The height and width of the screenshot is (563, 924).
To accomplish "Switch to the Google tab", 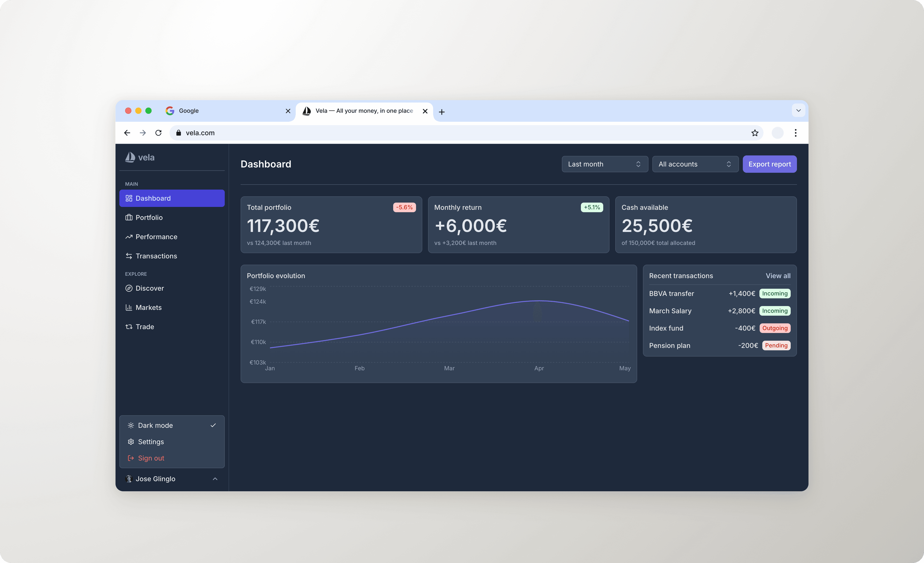I will 228,111.
